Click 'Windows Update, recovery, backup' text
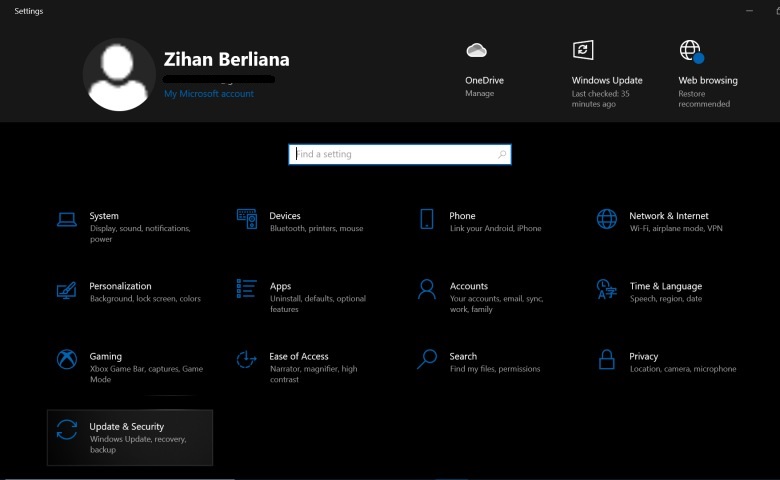The height and width of the screenshot is (480, 780). click(138, 444)
